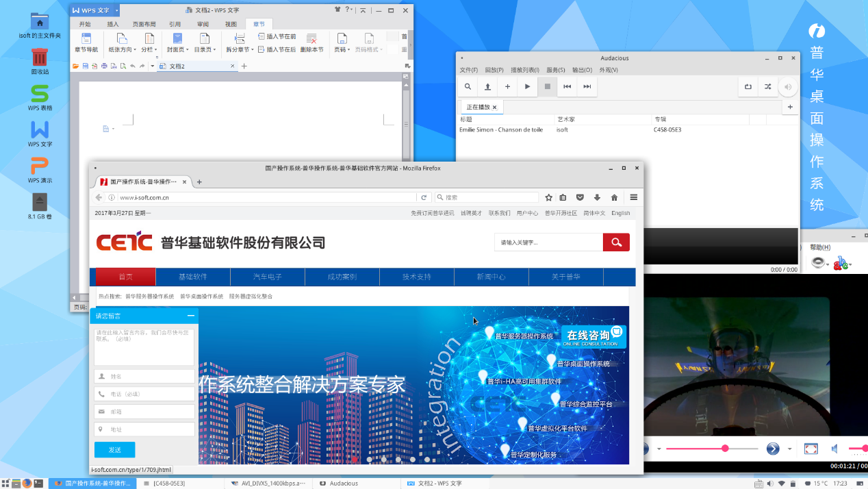Skip to previous track in Audacious

point(567,87)
